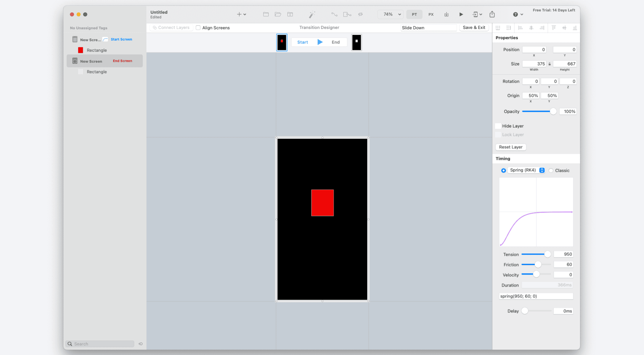
Task: Click the import/export folder icon
Action: click(290, 14)
